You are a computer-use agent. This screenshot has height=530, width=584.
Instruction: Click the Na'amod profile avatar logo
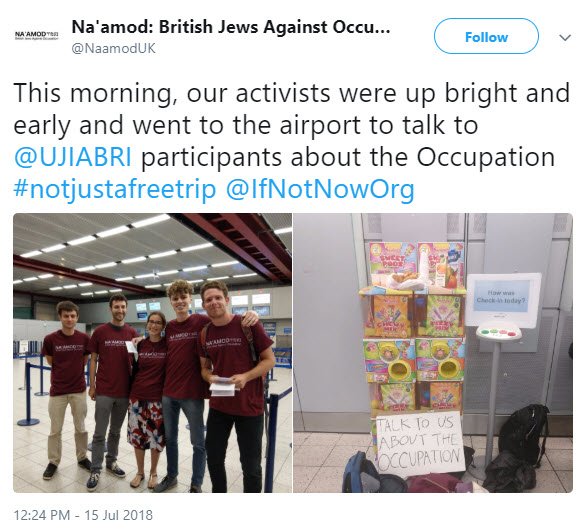pos(36,36)
